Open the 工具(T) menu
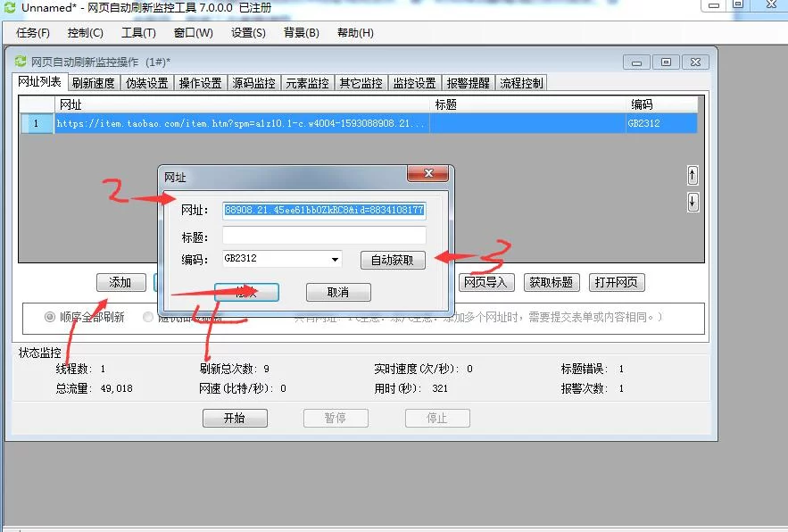 click(x=138, y=33)
